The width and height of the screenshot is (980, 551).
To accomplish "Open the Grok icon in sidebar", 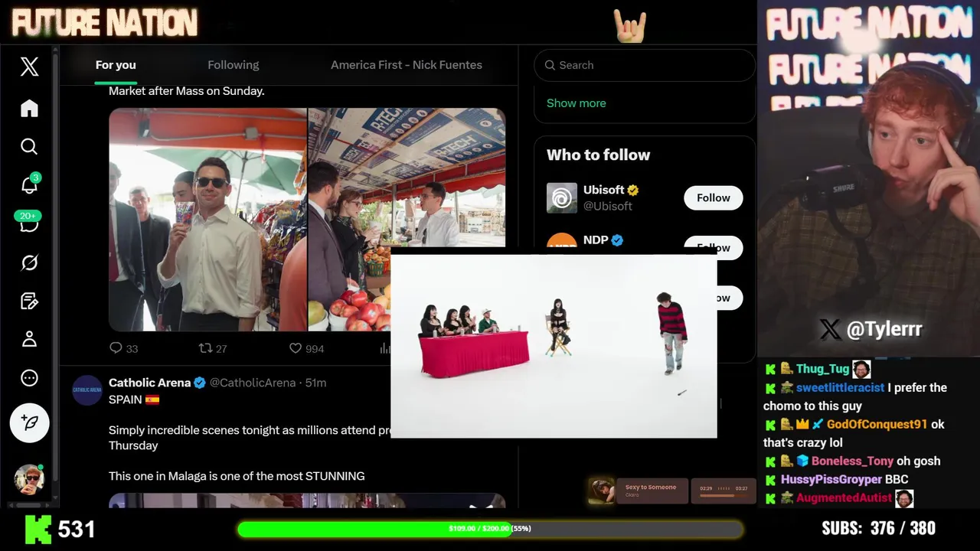I will point(29,262).
